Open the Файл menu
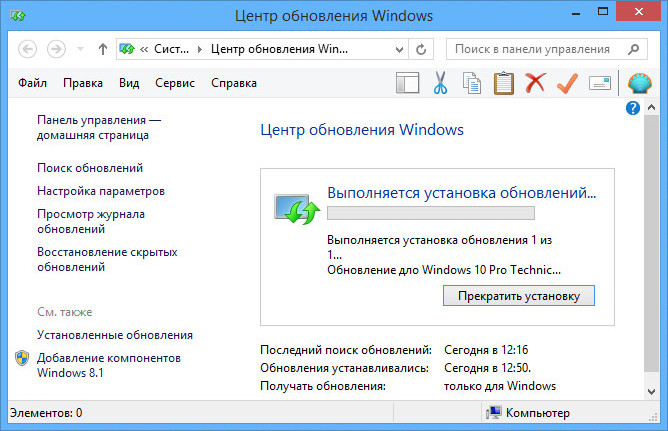Image resolution: width=668 pixels, height=431 pixels. coord(32,83)
